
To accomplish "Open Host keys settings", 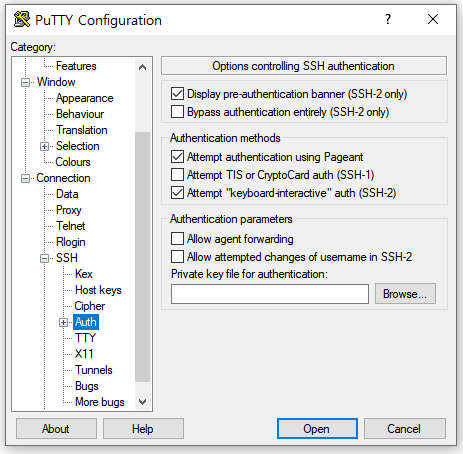I will pyautogui.click(x=98, y=290).
